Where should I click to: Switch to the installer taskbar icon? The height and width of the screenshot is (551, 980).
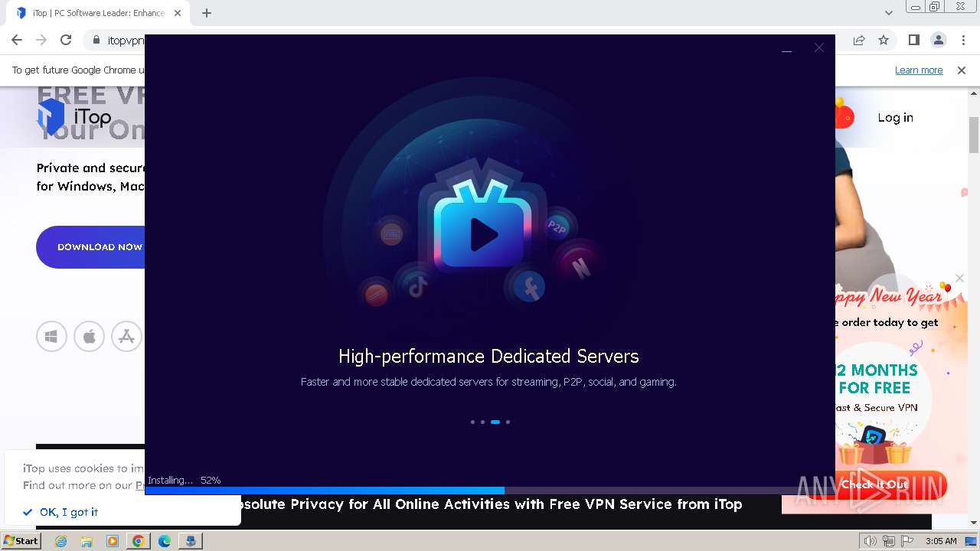(x=191, y=541)
